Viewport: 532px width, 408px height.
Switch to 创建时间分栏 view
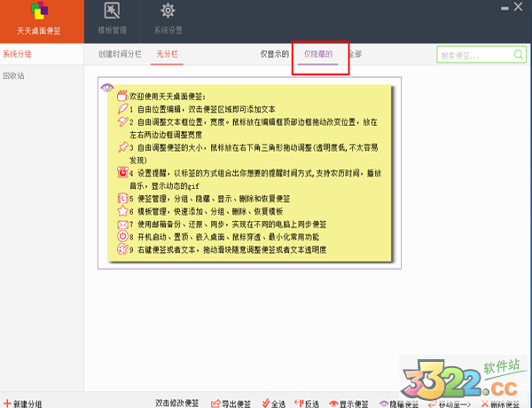[120, 54]
